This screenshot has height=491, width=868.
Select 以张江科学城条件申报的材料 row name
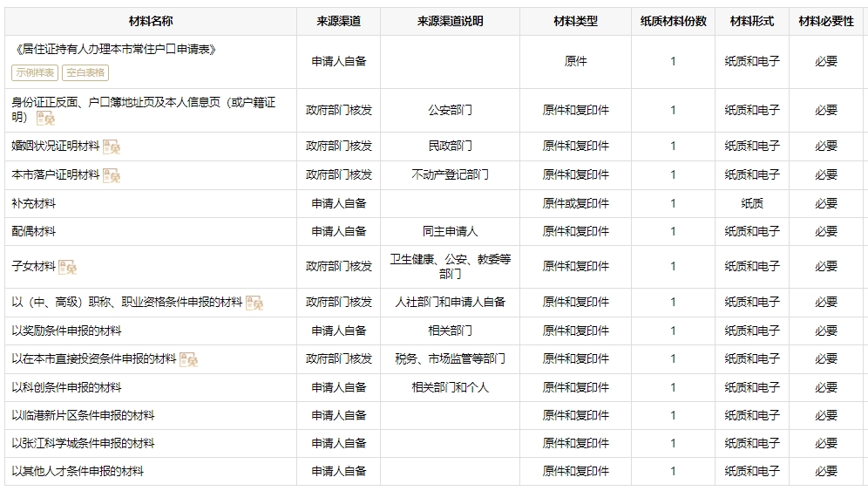click(83, 443)
